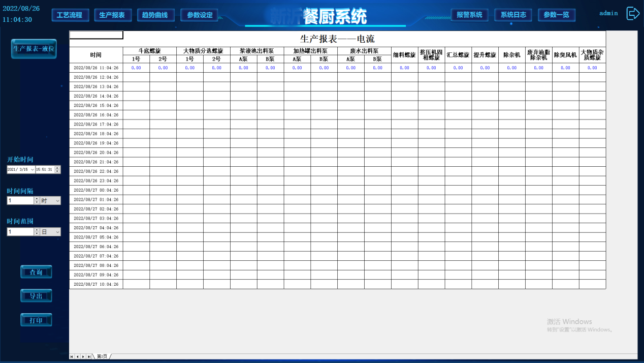The image size is (644, 363).
Task: Select the 第1页 sheet tab
Action: [x=102, y=357]
